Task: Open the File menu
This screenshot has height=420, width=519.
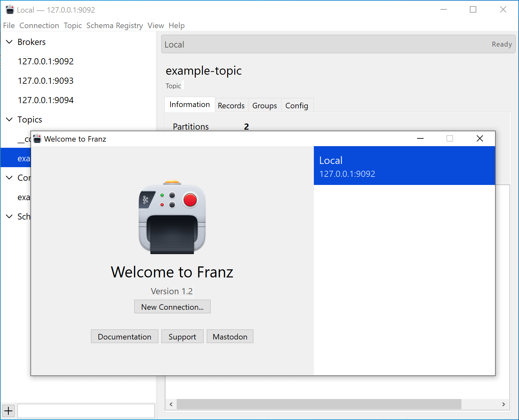Action: [9, 26]
